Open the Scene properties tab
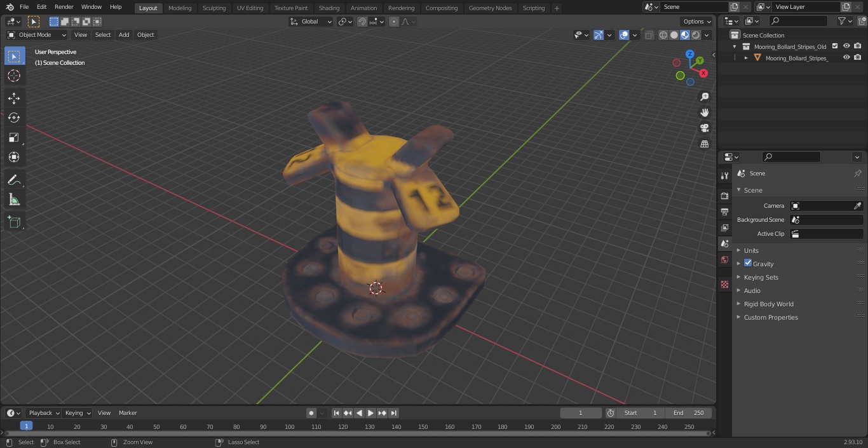This screenshot has width=868, height=448. point(724,243)
